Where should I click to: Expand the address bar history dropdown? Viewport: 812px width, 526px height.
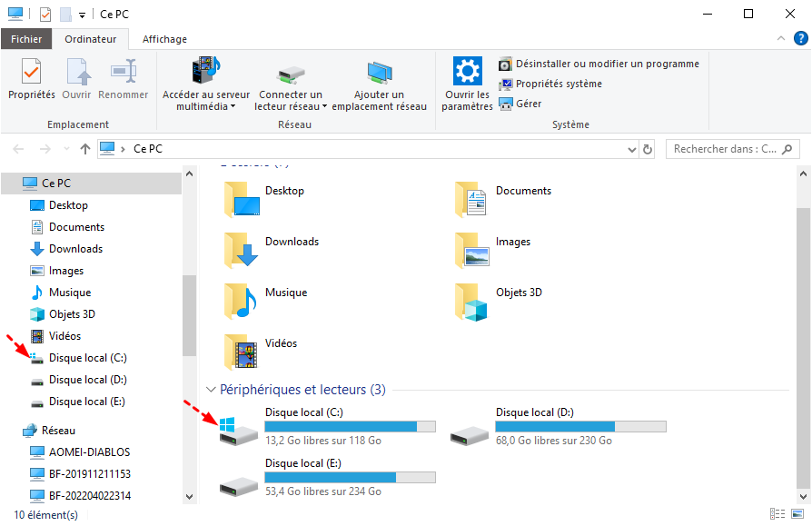click(x=629, y=149)
